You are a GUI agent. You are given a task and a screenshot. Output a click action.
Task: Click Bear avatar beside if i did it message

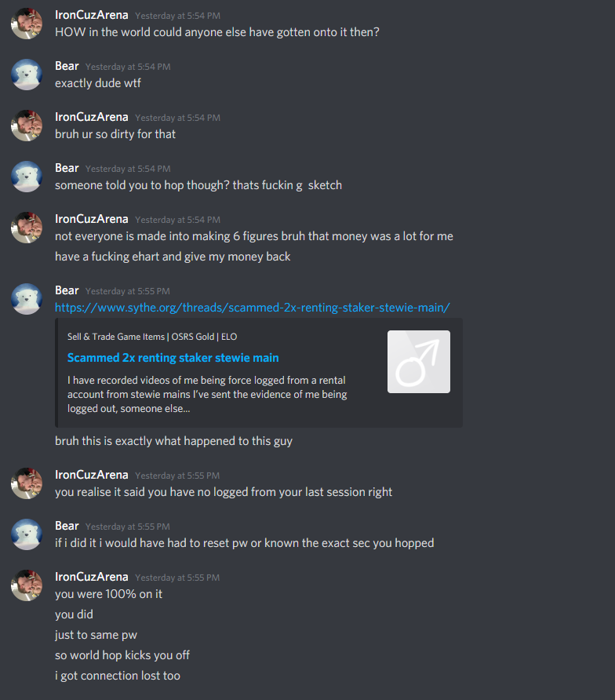pyautogui.click(x=27, y=534)
